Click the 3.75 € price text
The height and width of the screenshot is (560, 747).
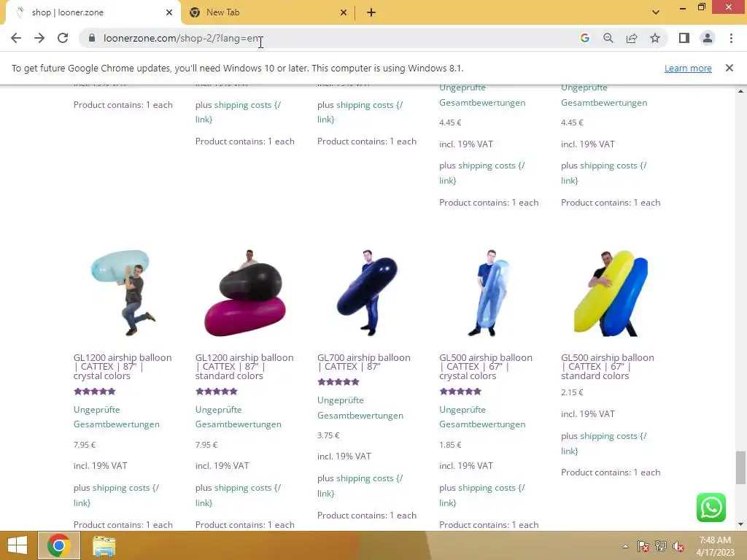coord(328,435)
